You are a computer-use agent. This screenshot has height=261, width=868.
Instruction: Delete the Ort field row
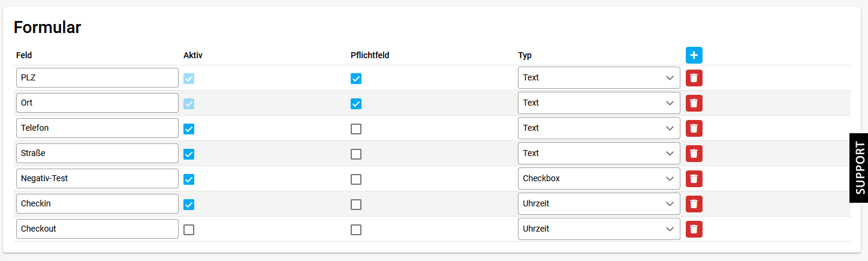694,103
